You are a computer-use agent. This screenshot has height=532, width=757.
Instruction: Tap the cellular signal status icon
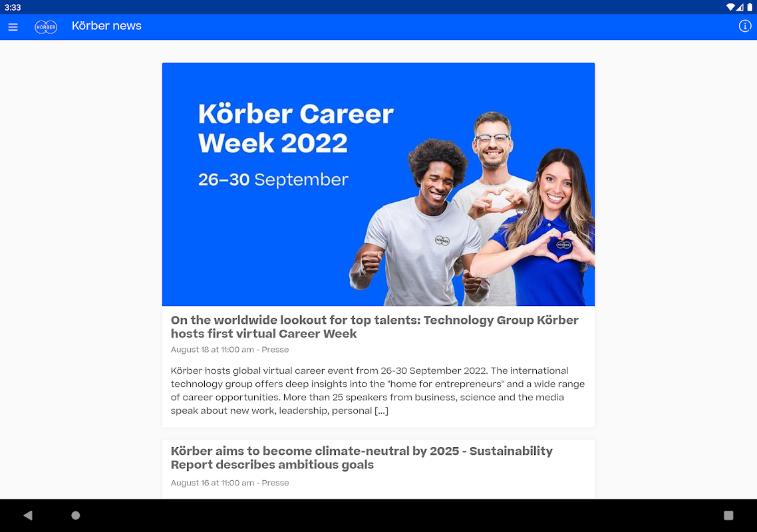(x=740, y=7)
